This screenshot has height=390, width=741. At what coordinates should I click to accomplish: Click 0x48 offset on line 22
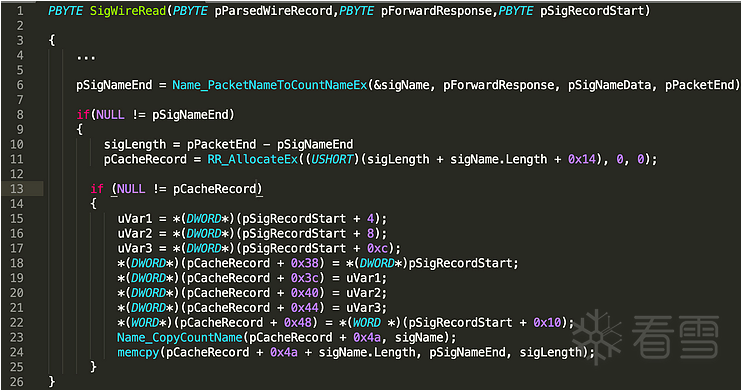298,323
